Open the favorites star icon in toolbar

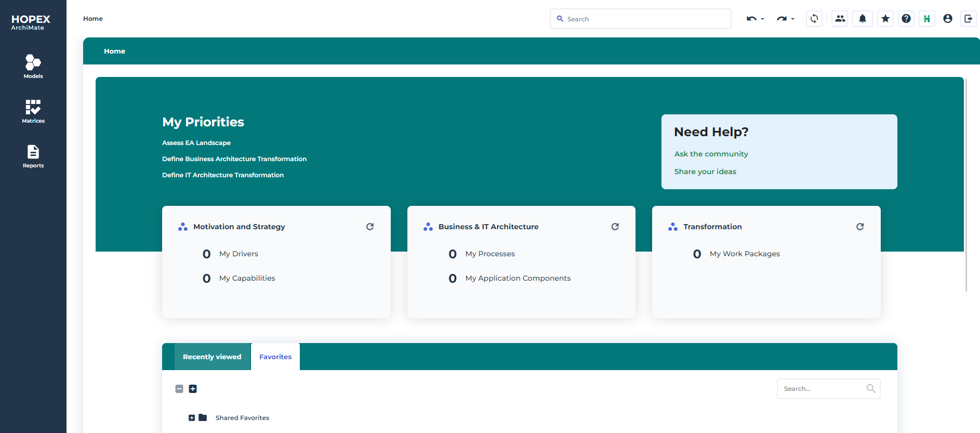(x=885, y=19)
